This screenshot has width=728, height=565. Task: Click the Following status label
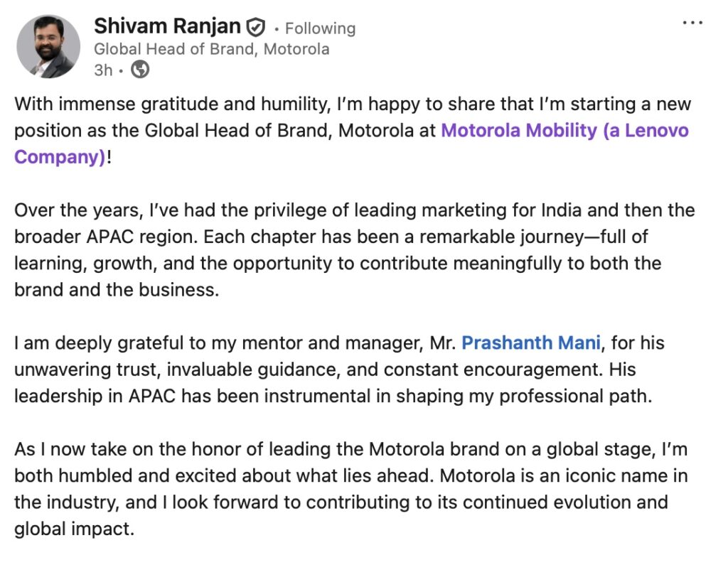pos(321,28)
